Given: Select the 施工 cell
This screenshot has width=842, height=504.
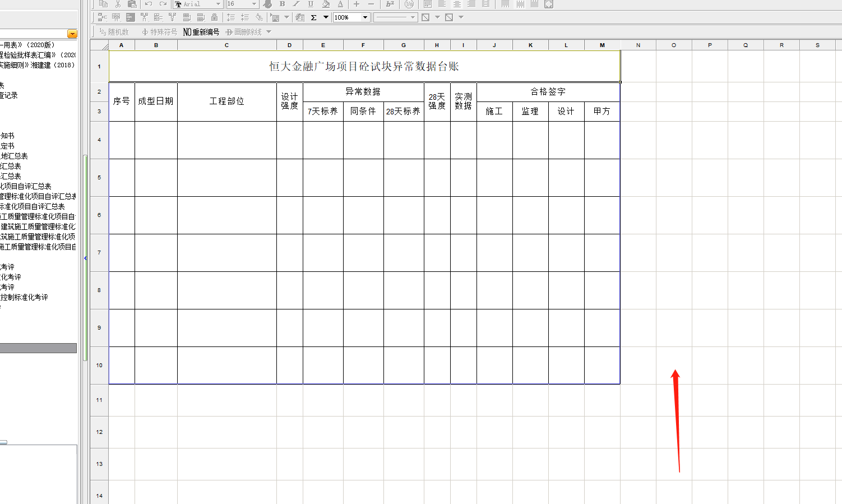Looking at the screenshot, I should (x=494, y=112).
